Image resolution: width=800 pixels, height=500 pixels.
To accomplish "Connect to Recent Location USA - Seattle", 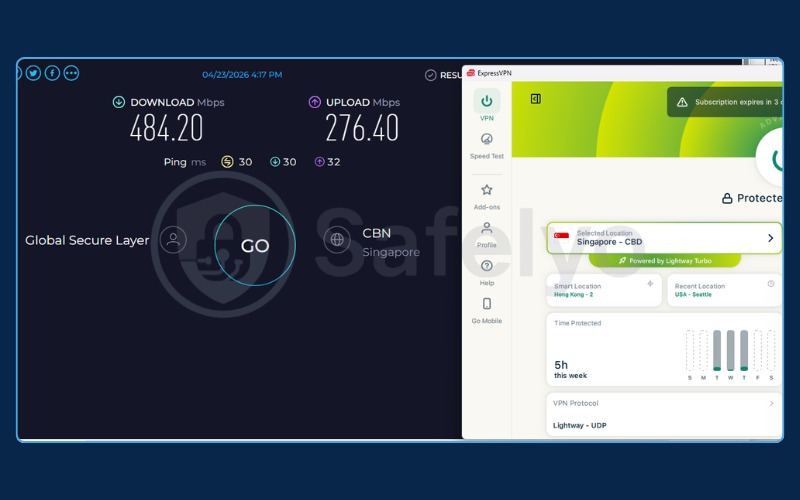I will 724,290.
